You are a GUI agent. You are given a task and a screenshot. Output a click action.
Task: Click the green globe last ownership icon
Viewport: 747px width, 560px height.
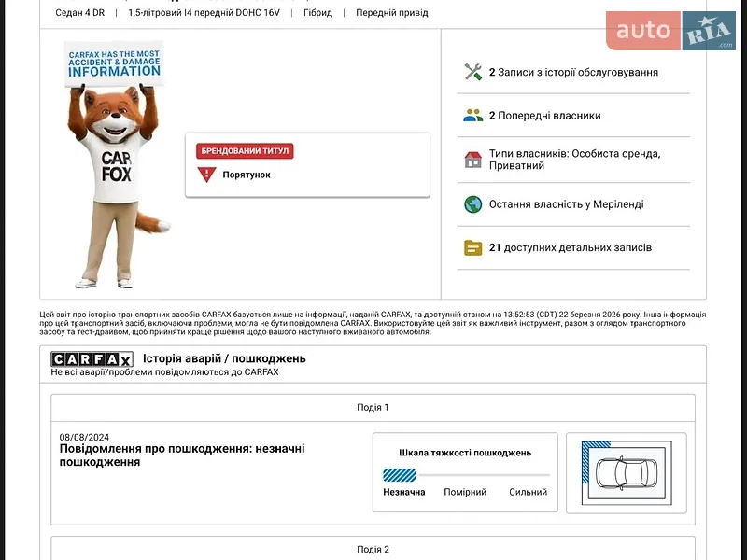click(x=472, y=204)
